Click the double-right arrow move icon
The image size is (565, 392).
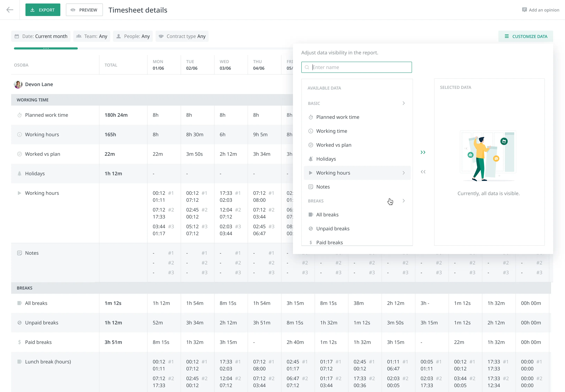pos(423,152)
